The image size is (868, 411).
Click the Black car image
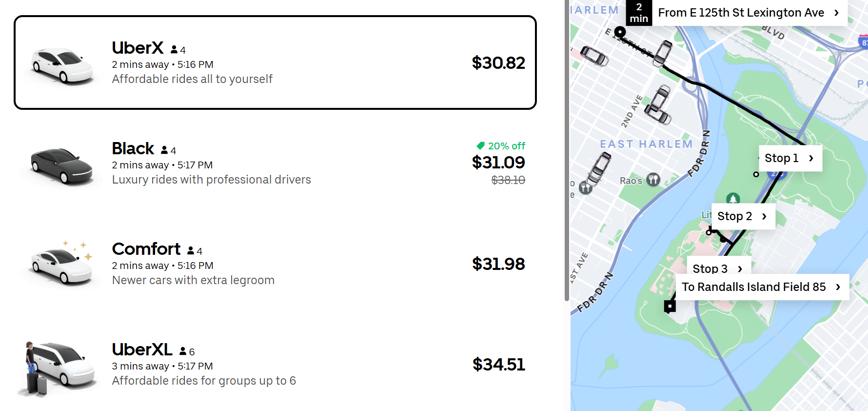[x=62, y=166]
